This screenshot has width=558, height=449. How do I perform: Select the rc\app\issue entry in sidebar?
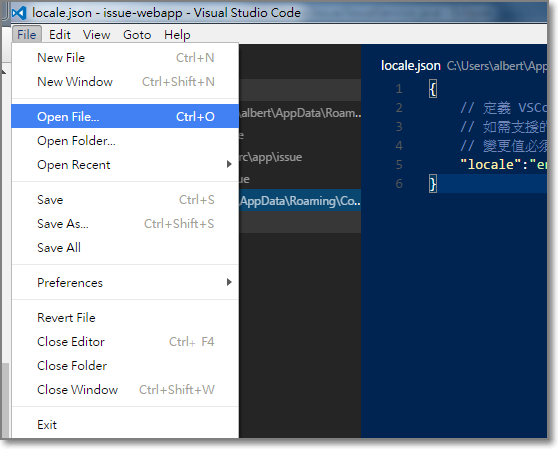click(x=300, y=157)
